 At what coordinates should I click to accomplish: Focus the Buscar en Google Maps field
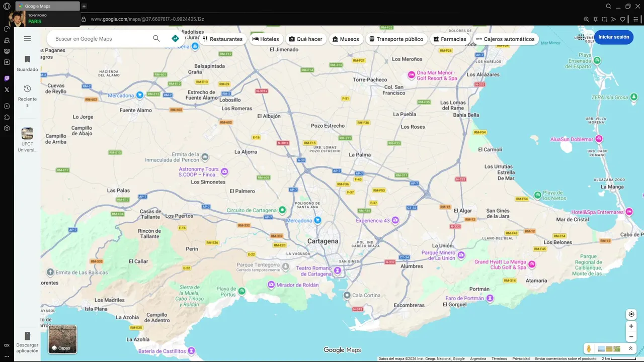(101, 39)
